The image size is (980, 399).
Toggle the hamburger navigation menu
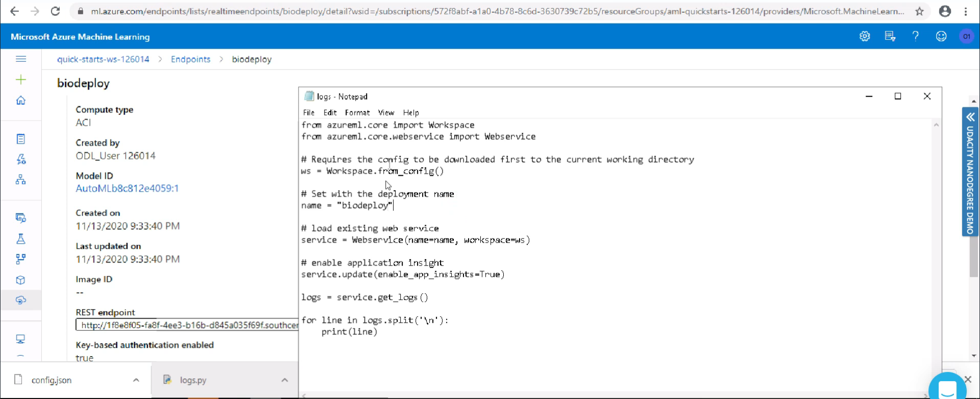tap(21, 59)
